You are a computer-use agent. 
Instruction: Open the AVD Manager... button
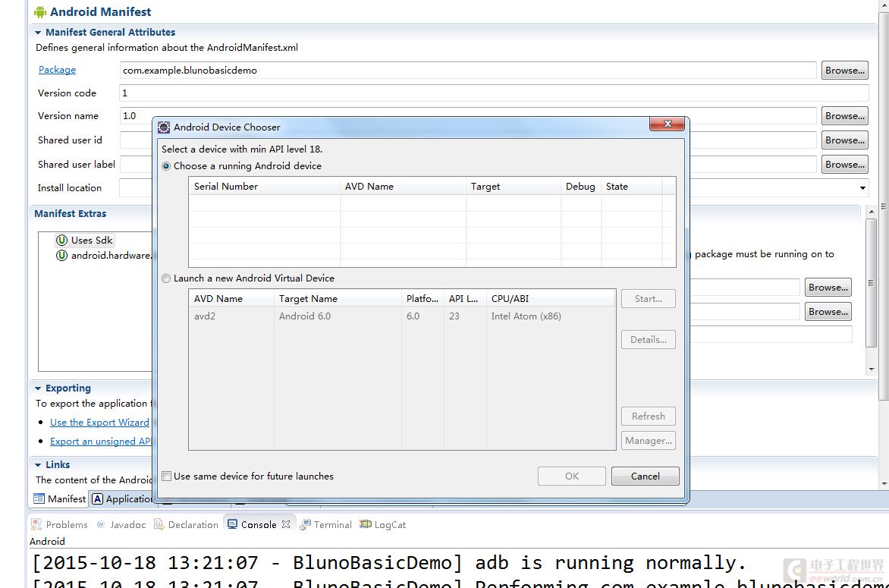(648, 441)
